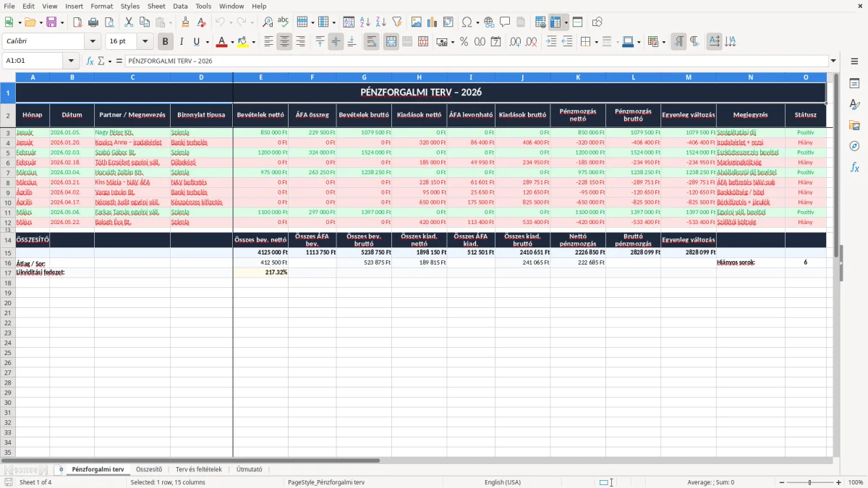Click the yellow background color swatch
868x488 pixels.
click(242, 42)
